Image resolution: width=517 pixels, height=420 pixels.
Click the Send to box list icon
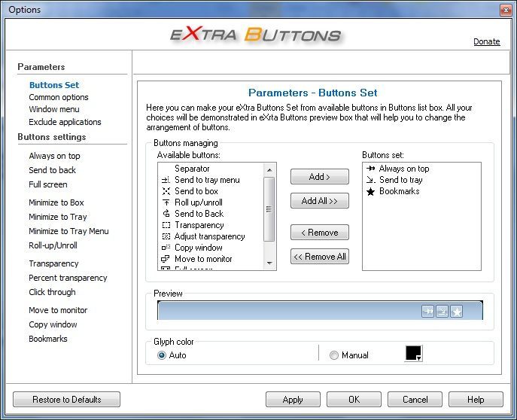[166, 191]
